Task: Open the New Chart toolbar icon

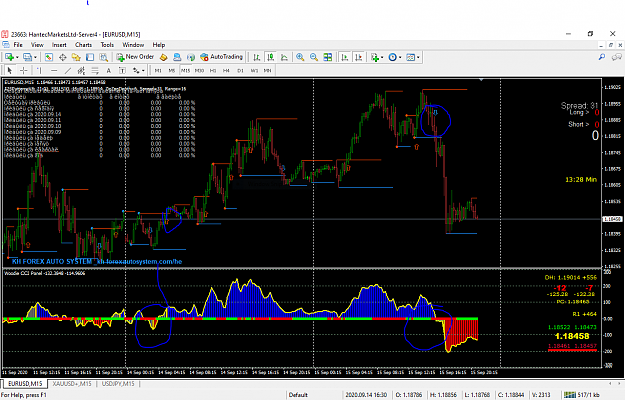Action: click(x=9, y=57)
